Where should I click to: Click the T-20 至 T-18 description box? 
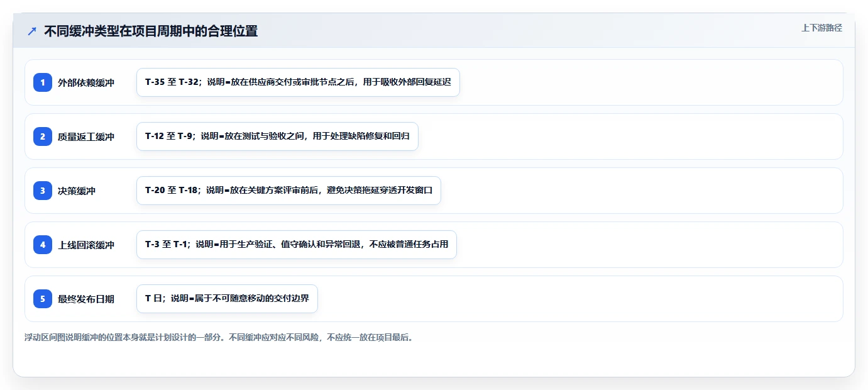click(x=288, y=191)
